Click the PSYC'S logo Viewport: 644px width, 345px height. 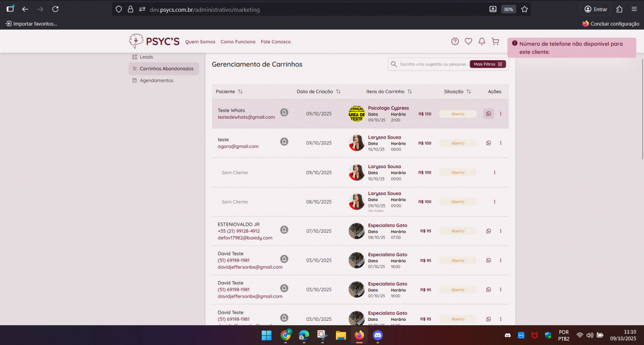[x=154, y=41]
